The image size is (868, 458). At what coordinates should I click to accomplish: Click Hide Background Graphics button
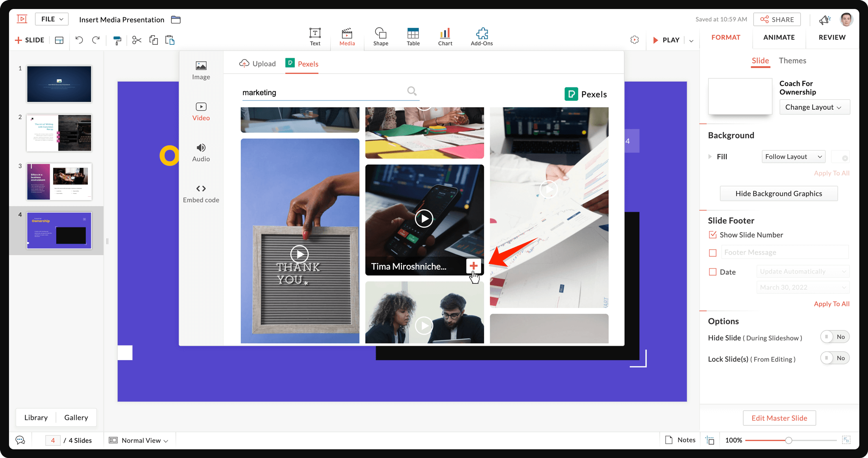pyautogui.click(x=778, y=194)
